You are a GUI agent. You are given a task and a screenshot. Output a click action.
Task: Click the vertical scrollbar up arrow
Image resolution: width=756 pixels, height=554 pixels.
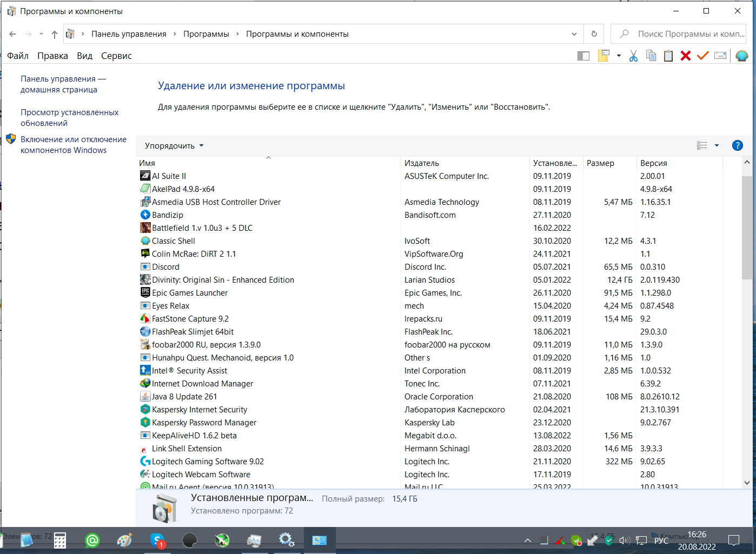[747, 162]
